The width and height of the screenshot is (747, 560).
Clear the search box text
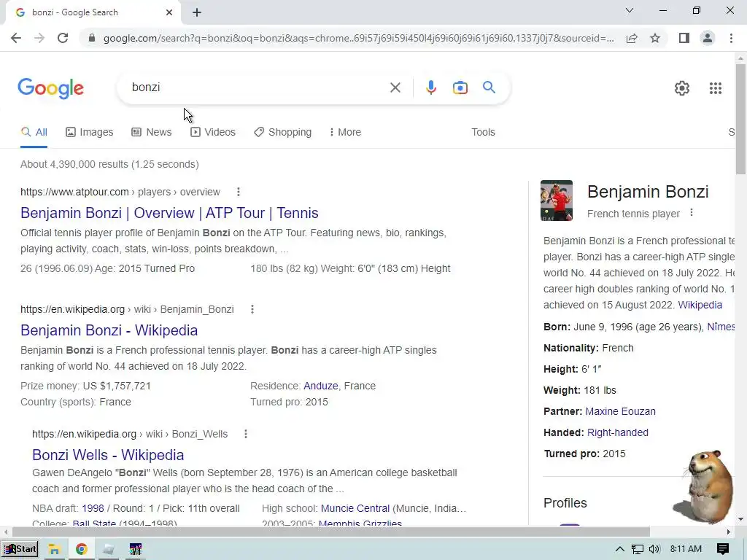[395, 87]
